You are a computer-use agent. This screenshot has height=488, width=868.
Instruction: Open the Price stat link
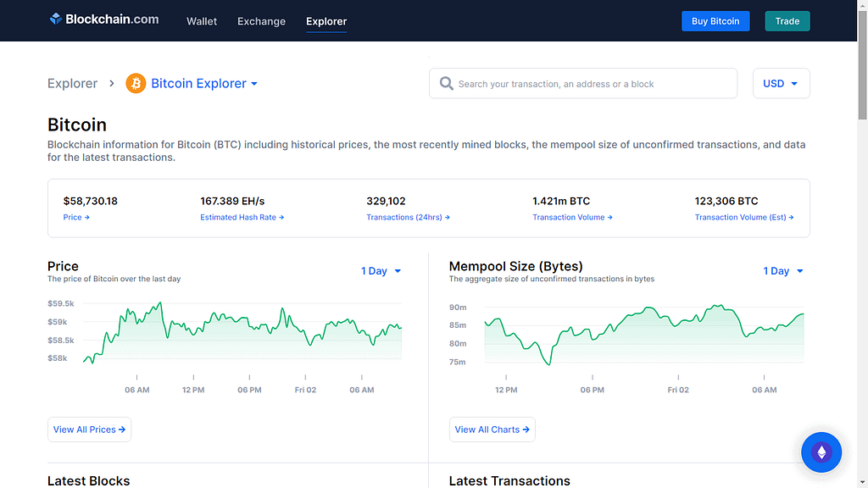76,218
